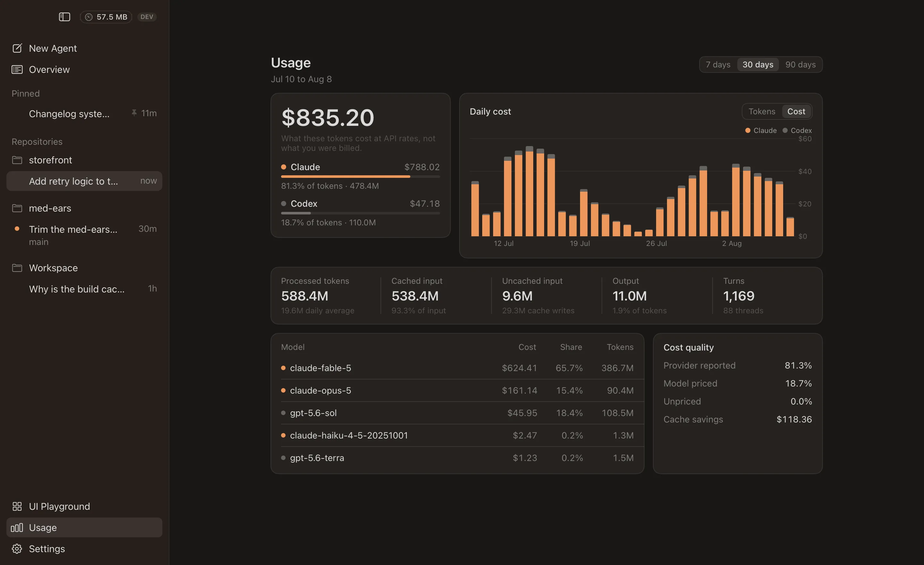Click the med-ears folder icon
Screen dimensions: 924x565
coord(17,208)
